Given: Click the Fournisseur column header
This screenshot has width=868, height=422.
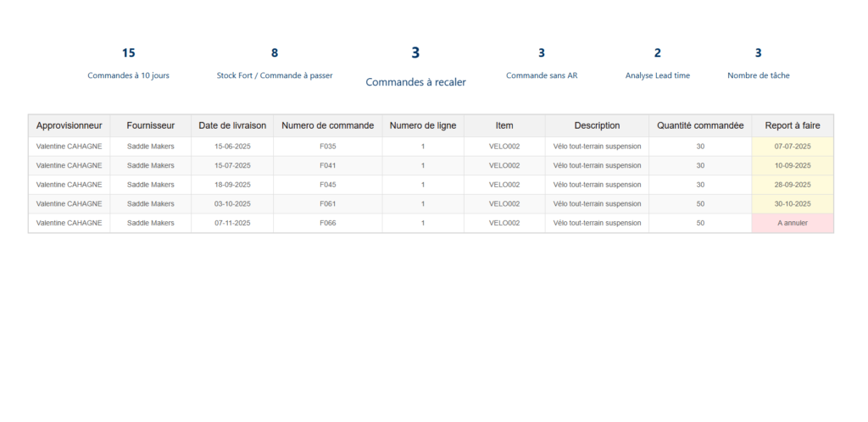Looking at the screenshot, I should (151, 125).
